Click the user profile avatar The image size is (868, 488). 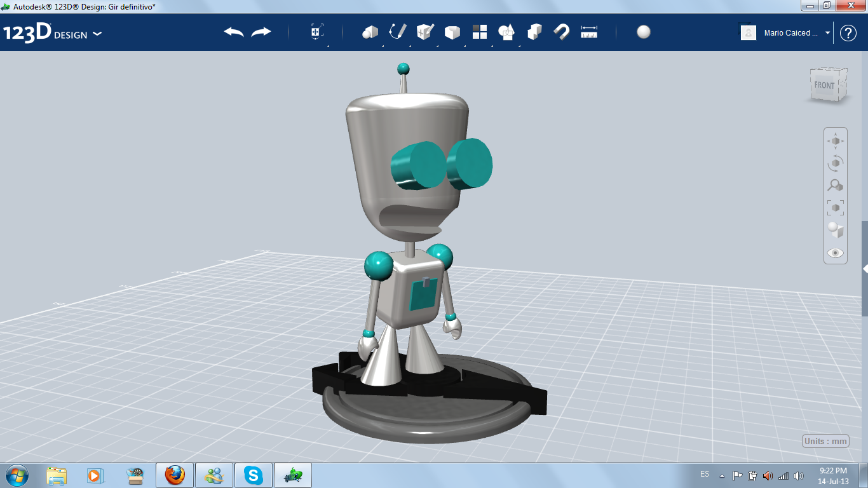tap(749, 32)
